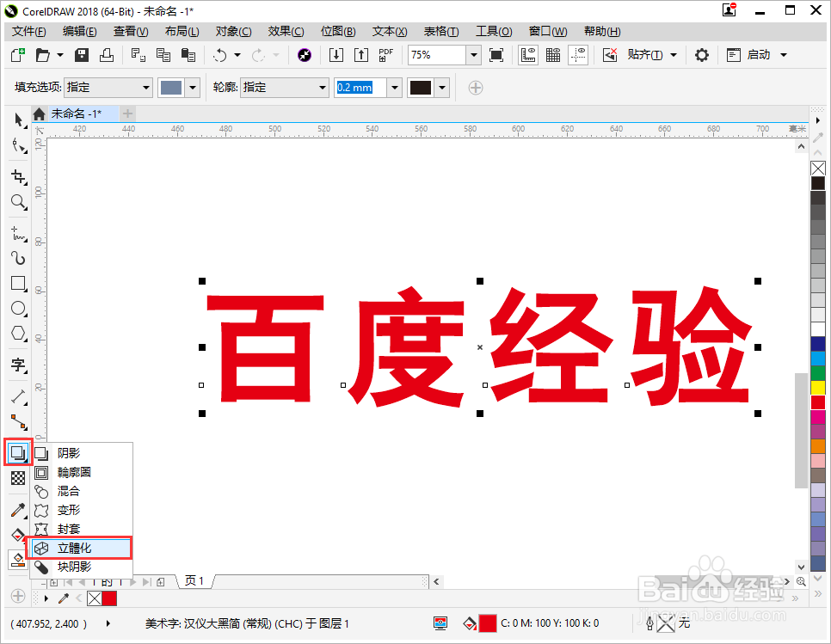The width and height of the screenshot is (831, 644).
Task: Click the Copy icon in toolbar
Action: click(163, 54)
